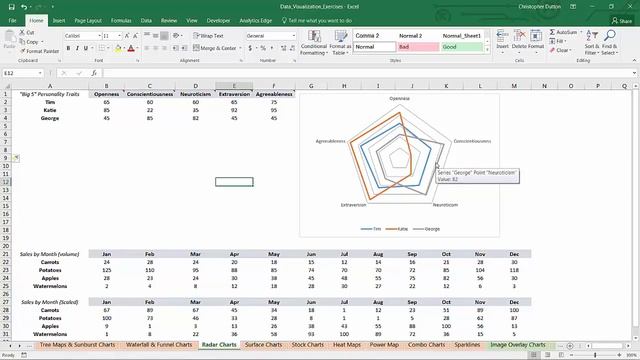The width and height of the screenshot is (640, 360).
Task: Toggle Merge & Center
Action: [x=215, y=48]
